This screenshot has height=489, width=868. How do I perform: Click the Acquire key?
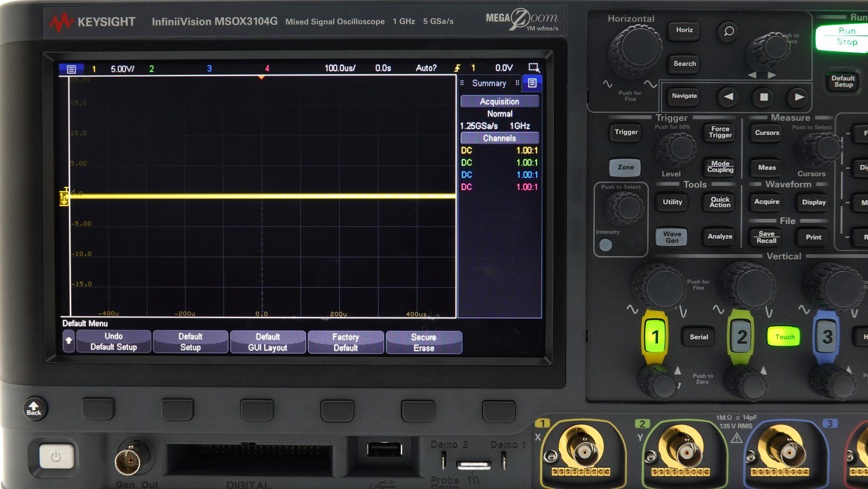click(767, 202)
